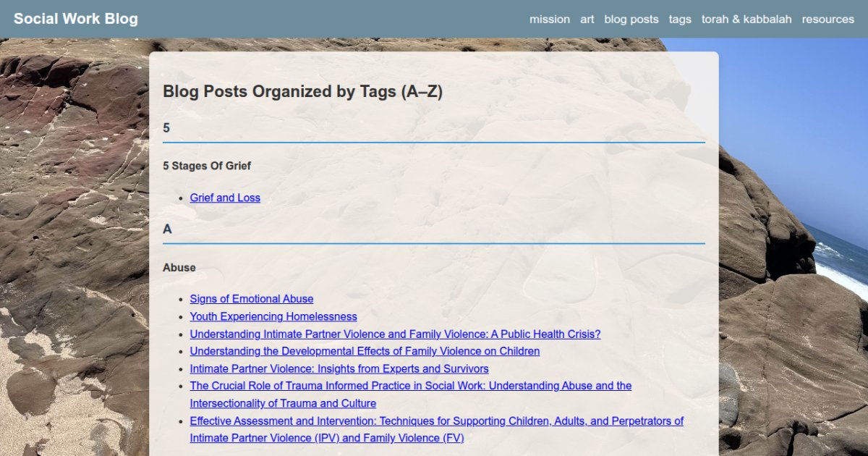The image size is (868, 456).
Task: Open the Public Health Crisis violence article
Action: pyautogui.click(x=395, y=334)
